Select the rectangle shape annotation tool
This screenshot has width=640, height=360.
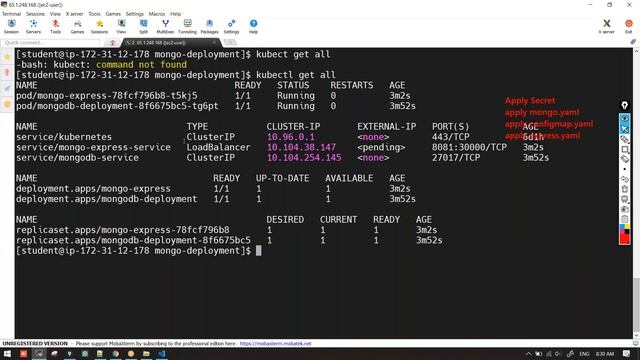pos(624,149)
